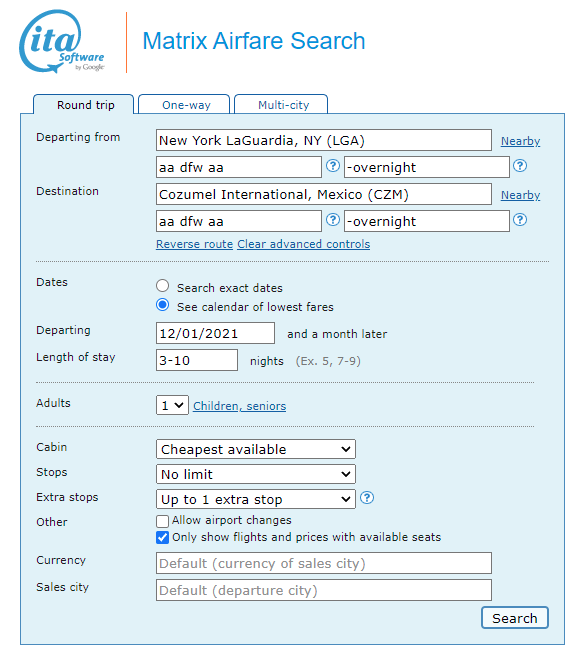
Task: Open the Stops dropdown
Action: pos(256,474)
